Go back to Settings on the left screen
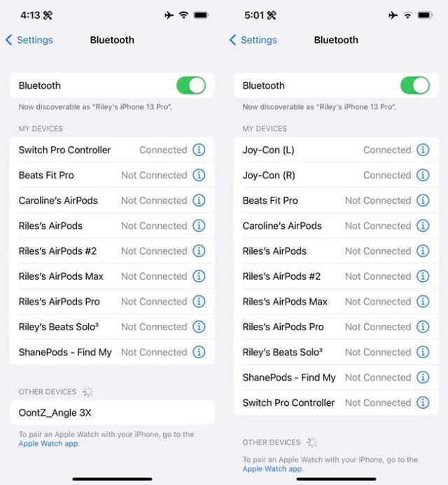 pos(29,40)
